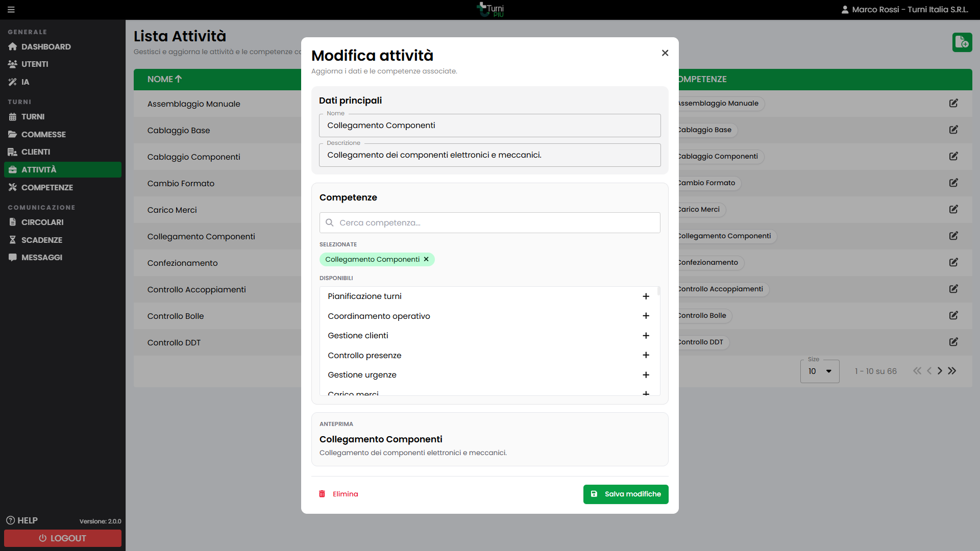Go to next page arrow
Image resolution: width=980 pixels, height=551 pixels.
point(940,371)
